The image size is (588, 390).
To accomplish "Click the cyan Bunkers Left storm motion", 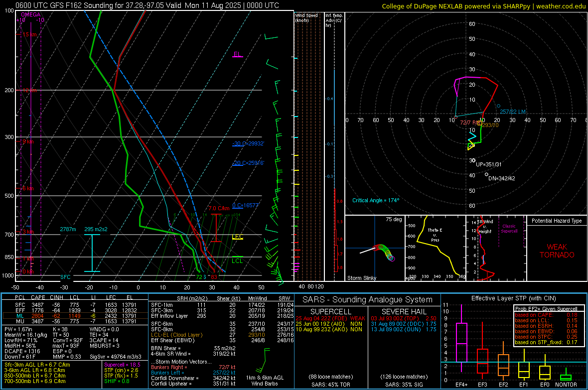I will 193,373.
